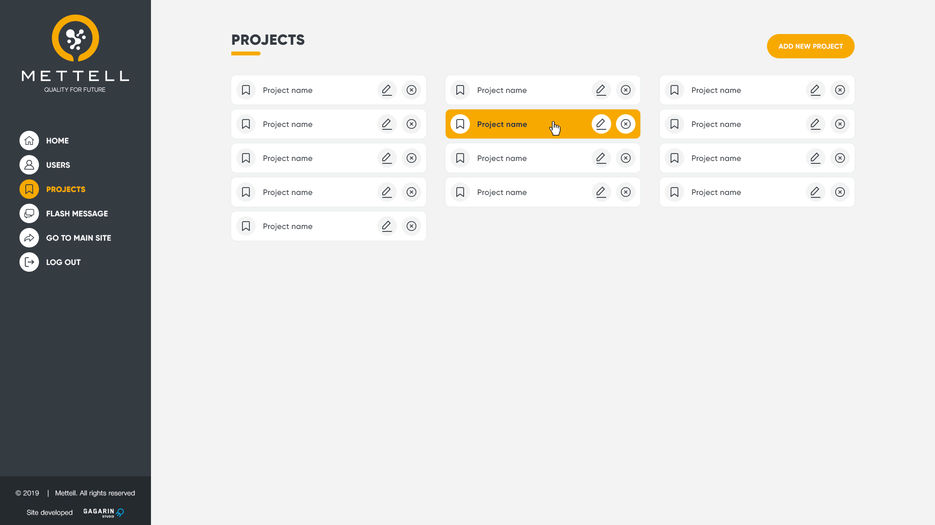Remove the bottom project in the left column
The width and height of the screenshot is (935, 525).
411,226
